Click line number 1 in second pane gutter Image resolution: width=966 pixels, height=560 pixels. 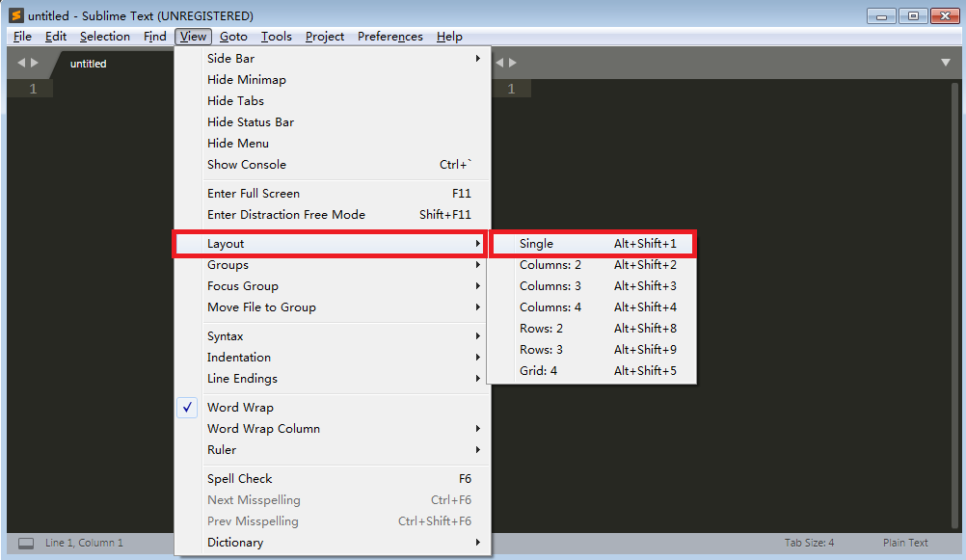[511, 89]
